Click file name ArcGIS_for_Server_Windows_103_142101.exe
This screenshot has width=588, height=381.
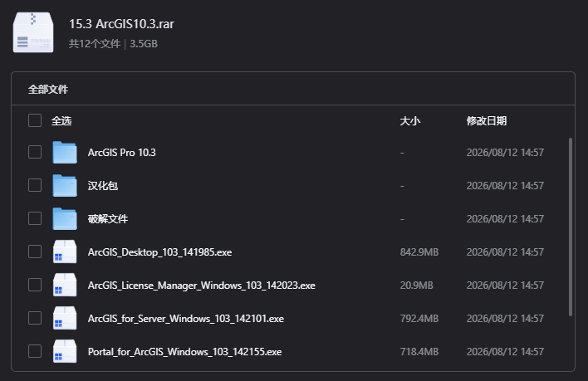pyautogui.click(x=186, y=319)
